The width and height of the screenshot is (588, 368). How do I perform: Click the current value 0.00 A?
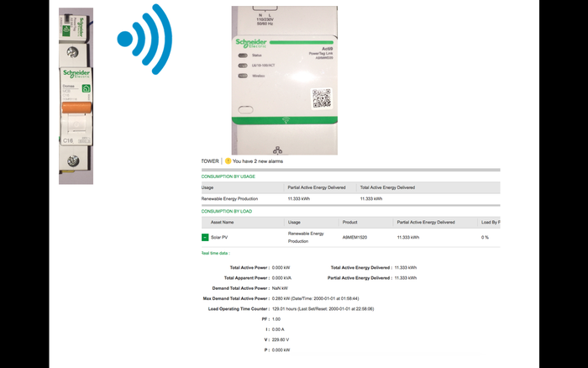278,329
